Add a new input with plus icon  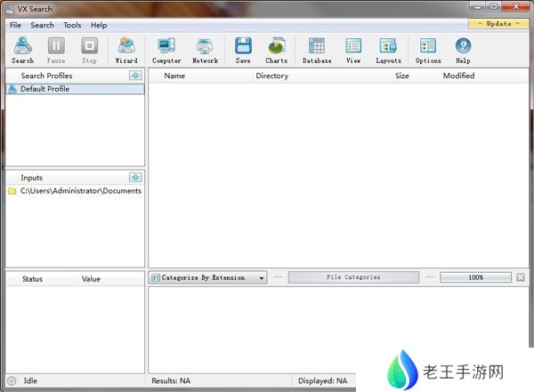tap(135, 177)
